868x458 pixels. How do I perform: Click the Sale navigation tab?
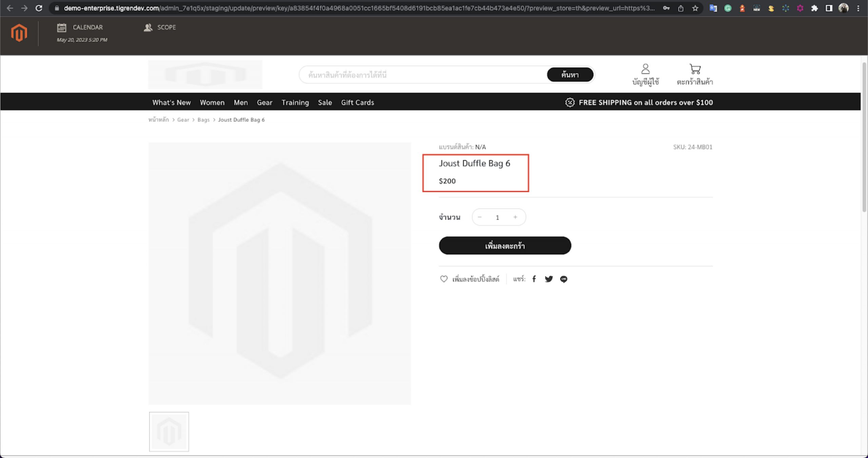pyautogui.click(x=324, y=102)
